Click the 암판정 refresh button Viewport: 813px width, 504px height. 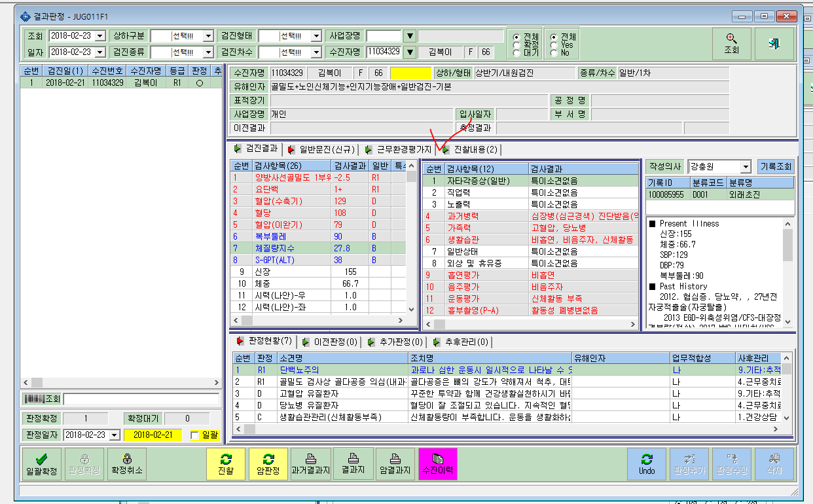[x=268, y=464]
